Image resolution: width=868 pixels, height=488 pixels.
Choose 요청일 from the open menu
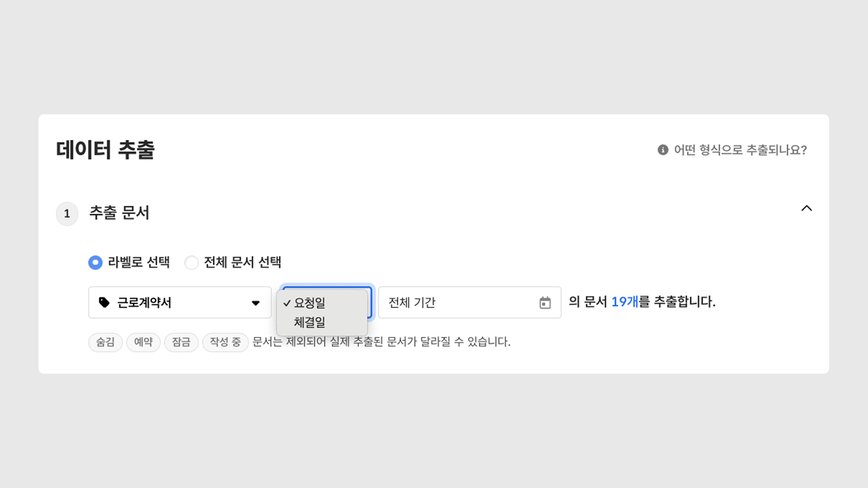(309, 303)
